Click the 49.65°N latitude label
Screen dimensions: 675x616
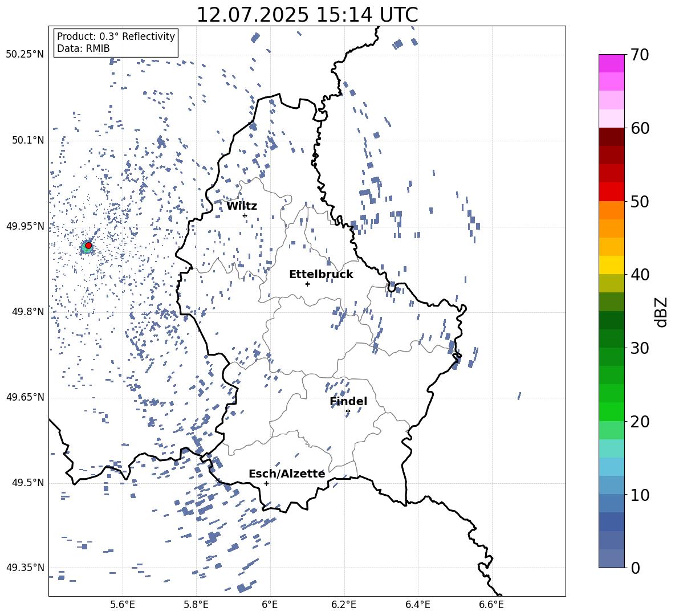pos(25,397)
